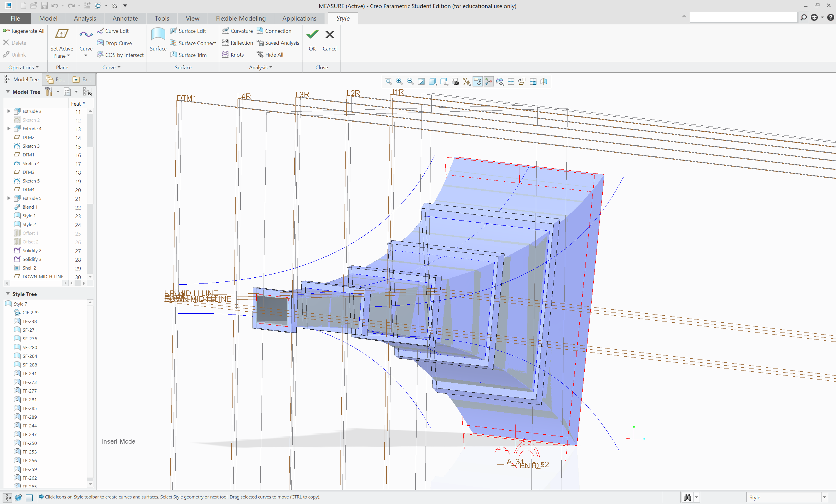Select Drop Curve tool
Viewport: 836px width, 504px height.
point(118,43)
